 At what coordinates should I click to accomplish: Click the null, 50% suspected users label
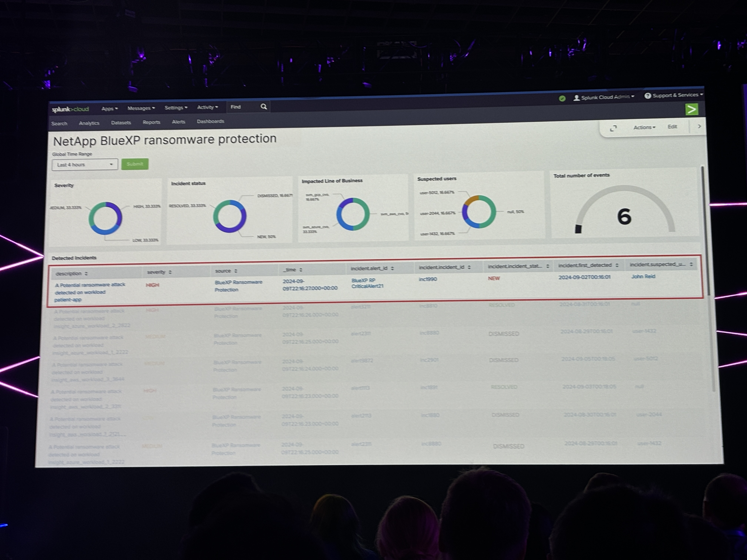[515, 212]
